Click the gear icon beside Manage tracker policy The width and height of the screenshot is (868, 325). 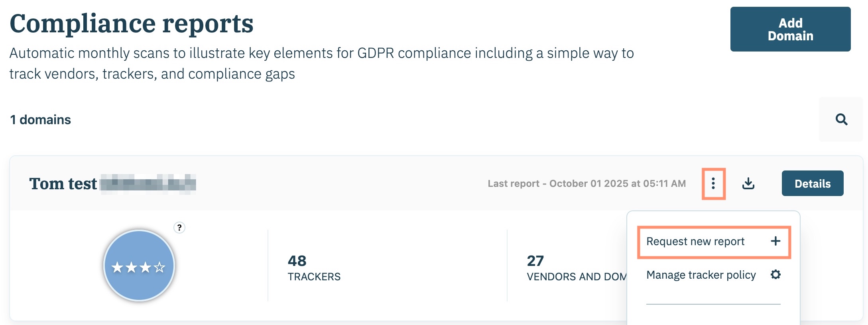point(775,275)
